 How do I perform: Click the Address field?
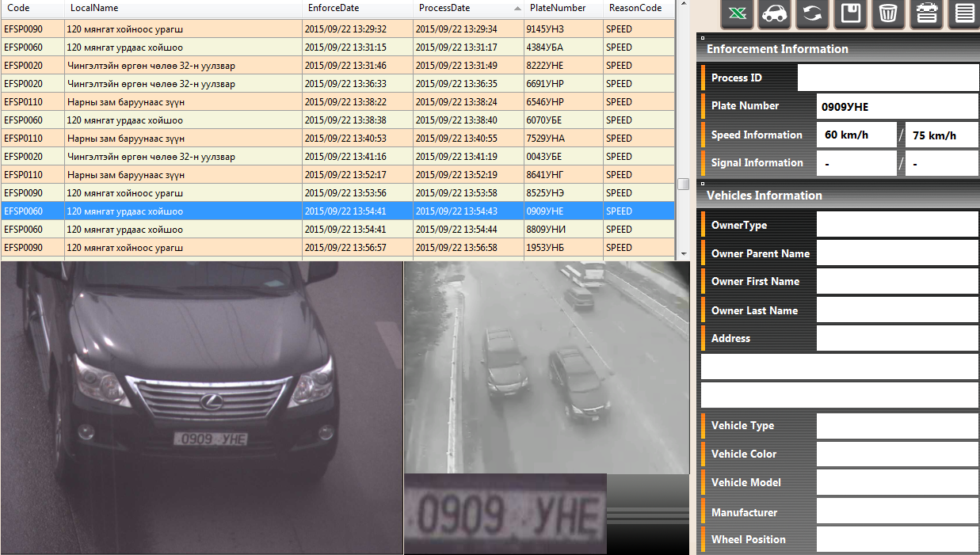(898, 338)
